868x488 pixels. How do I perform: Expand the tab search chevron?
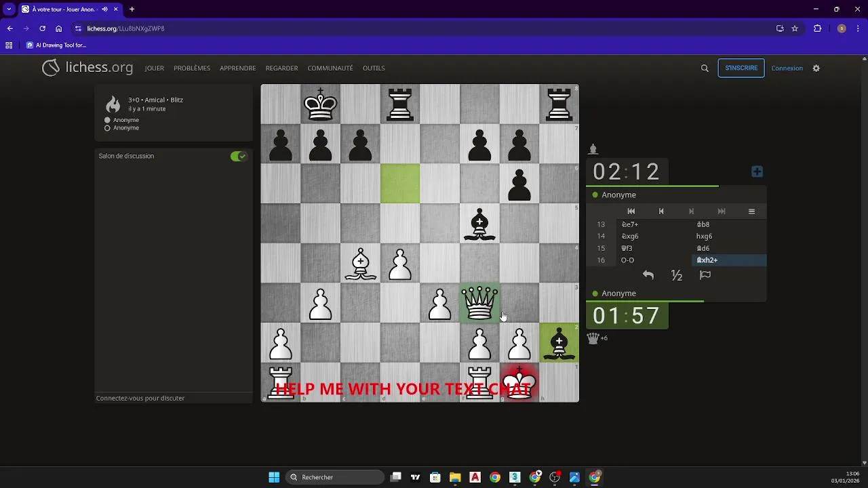click(x=9, y=9)
